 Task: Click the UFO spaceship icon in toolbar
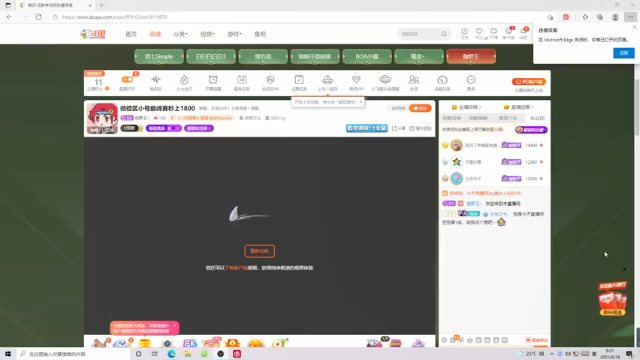(385, 80)
